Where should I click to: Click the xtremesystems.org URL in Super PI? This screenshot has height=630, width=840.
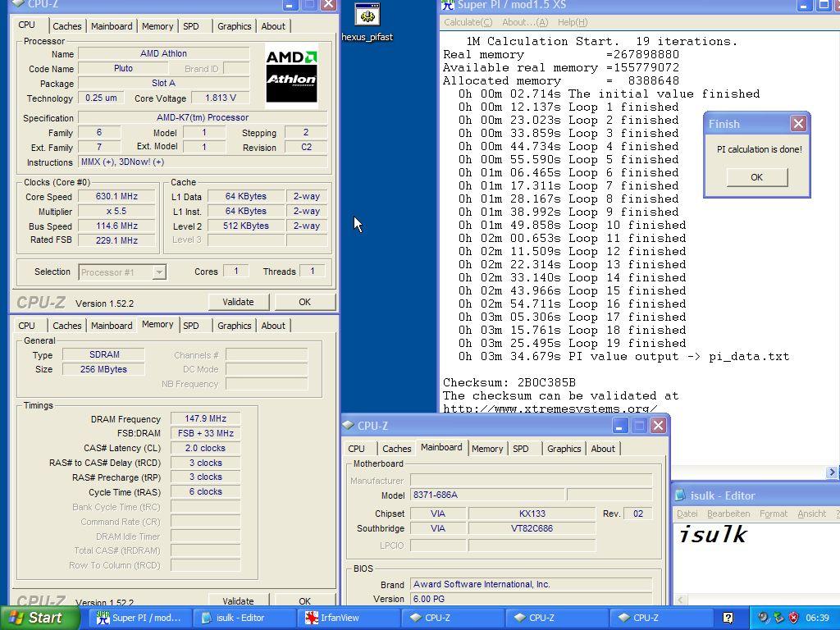tap(550, 409)
